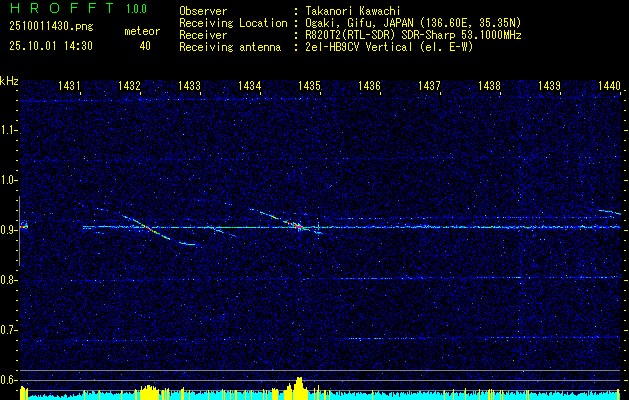Viewport: 629px width, 400px height.
Task: Click the 1437 time marker
Action: pyautogui.click(x=429, y=85)
